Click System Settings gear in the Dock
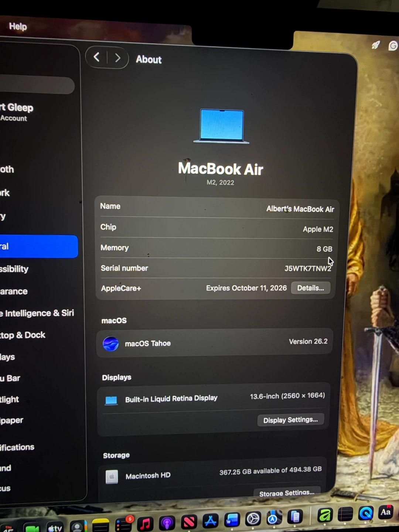Screen dimensions: 399x532 click(253, 519)
